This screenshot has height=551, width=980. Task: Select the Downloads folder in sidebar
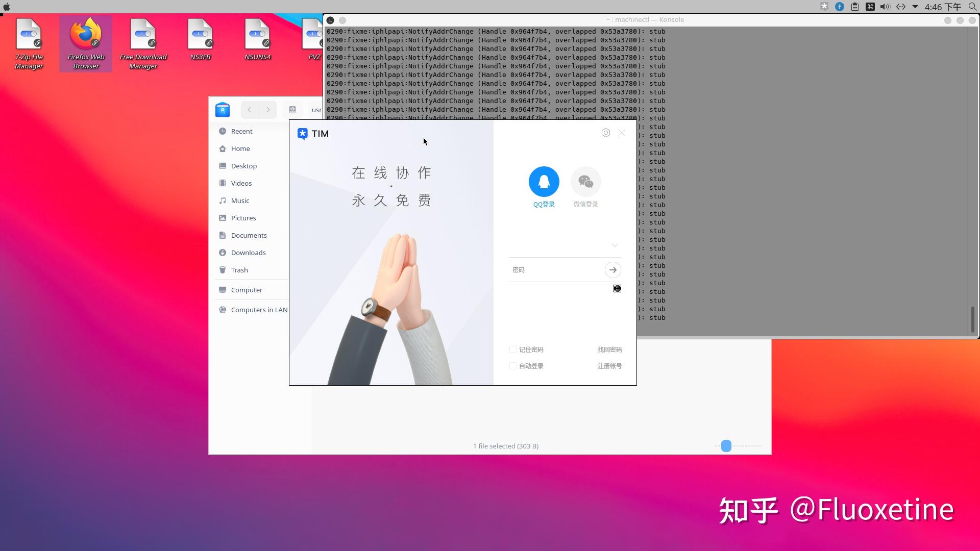[249, 253]
